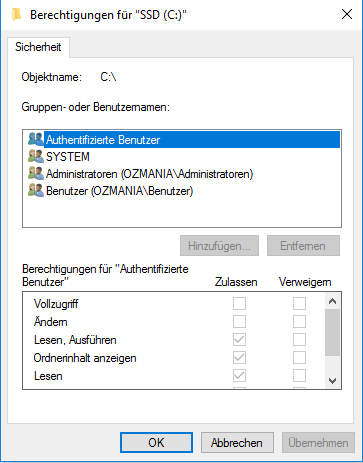Click the permissions list scroll-down arrow
This screenshot has width=363, height=463.
click(x=332, y=380)
